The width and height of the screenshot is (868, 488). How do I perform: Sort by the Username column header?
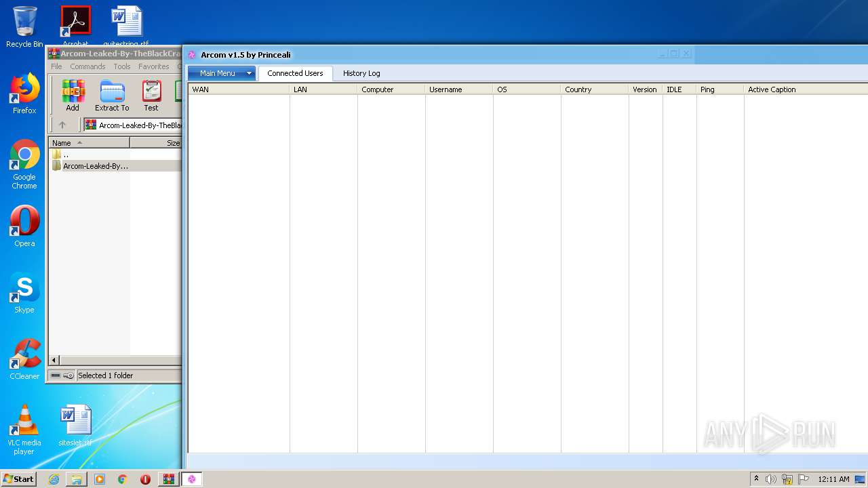click(x=459, y=89)
